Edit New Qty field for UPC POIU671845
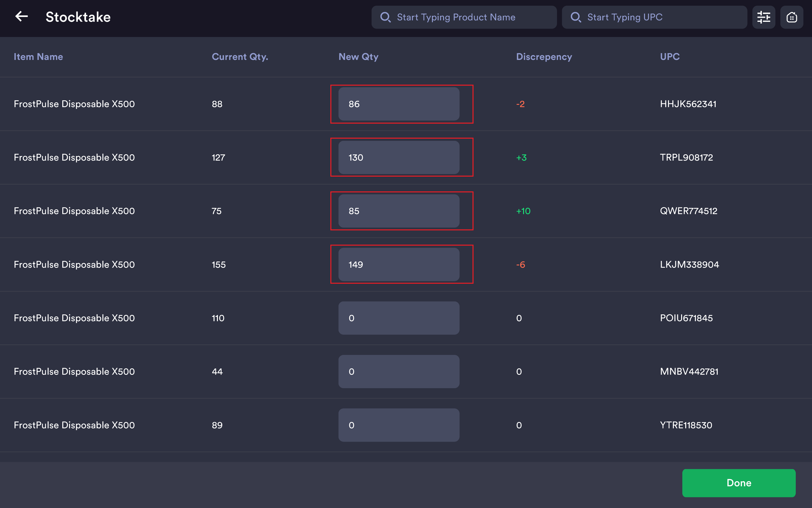The image size is (812, 508). point(399,318)
